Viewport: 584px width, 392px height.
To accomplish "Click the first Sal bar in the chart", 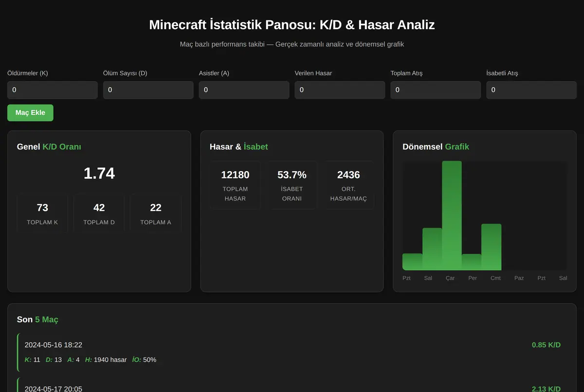I will pyautogui.click(x=432, y=249).
